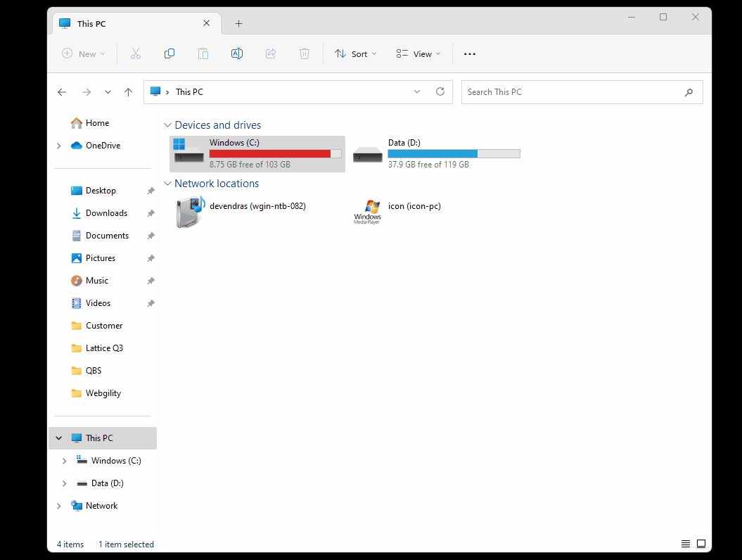
Task: Click the Copy icon in toolbar
Action: click(x=169, y=54)
